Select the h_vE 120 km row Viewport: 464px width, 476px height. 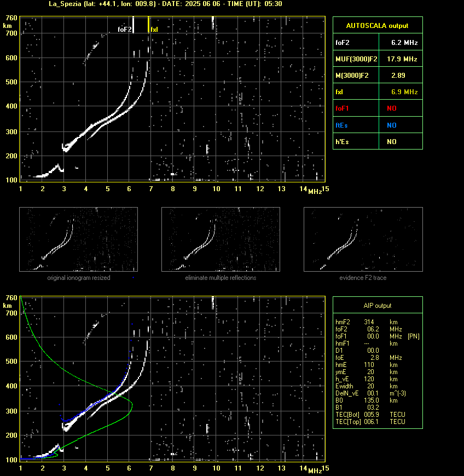(367, 379)
